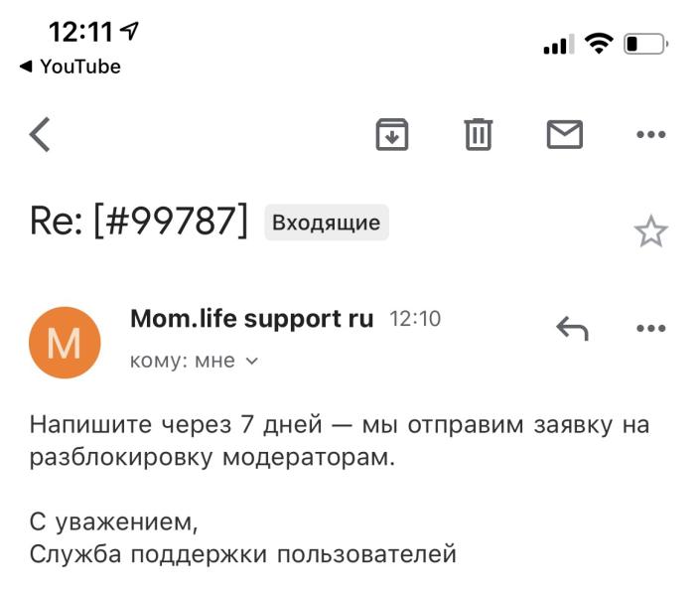Expand recipient details next to кому: мне
700x596 pixels.
point(251,362)
